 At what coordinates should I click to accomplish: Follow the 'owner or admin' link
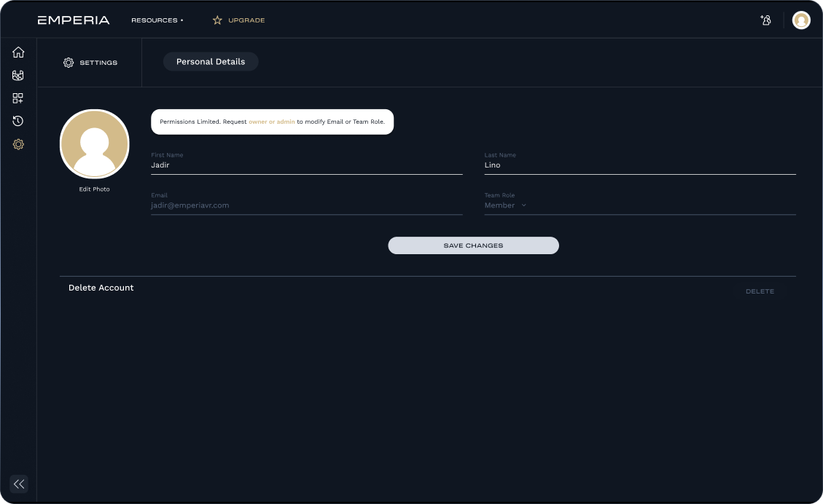[x=272, y=122]
